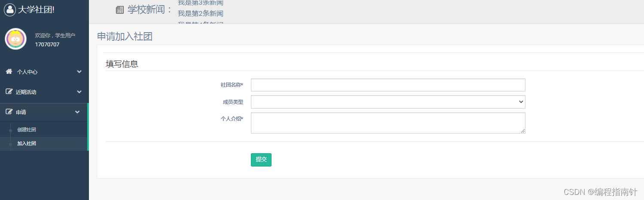The width and height of the screenshot is (644, 200).
Task: Click the home icon next to 个人中心
Action: click(x=9, y=72)
